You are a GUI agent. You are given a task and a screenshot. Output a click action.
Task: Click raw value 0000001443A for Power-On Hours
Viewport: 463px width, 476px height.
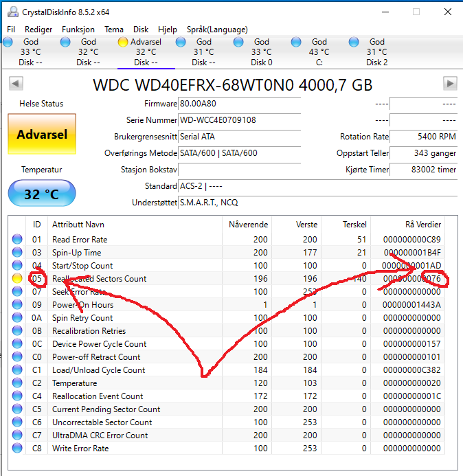(x=411, y=305)
